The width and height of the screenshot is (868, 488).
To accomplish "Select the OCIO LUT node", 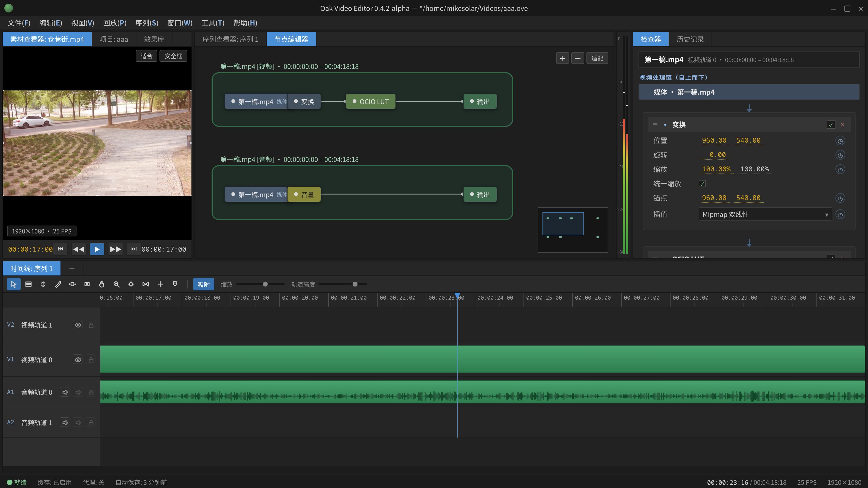I will [371, 101].
